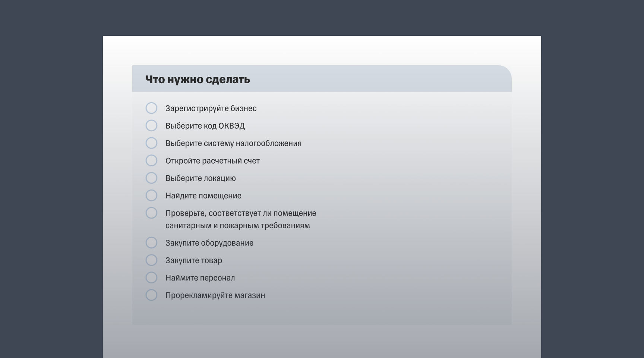Toggle the "Откройте расчетный счет" checkbox
The height and width of the screenshot is (358, 644).
pyautogui.click(x=151, y=161)
